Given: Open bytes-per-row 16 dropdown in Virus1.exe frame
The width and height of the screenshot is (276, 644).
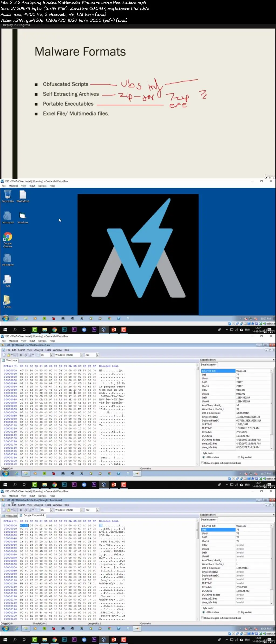Looking at the screenshot, I should click(51, 355).
